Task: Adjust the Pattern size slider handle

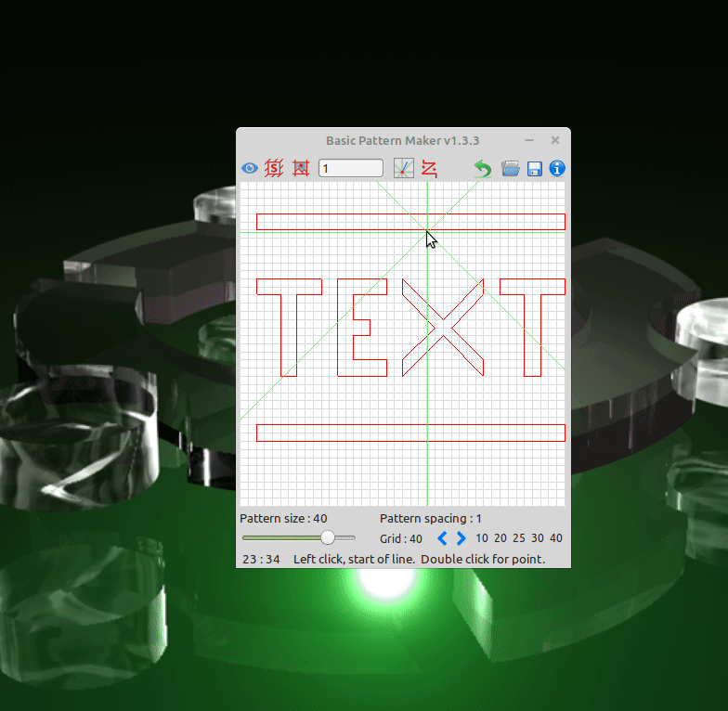Action: click(328, 537)
